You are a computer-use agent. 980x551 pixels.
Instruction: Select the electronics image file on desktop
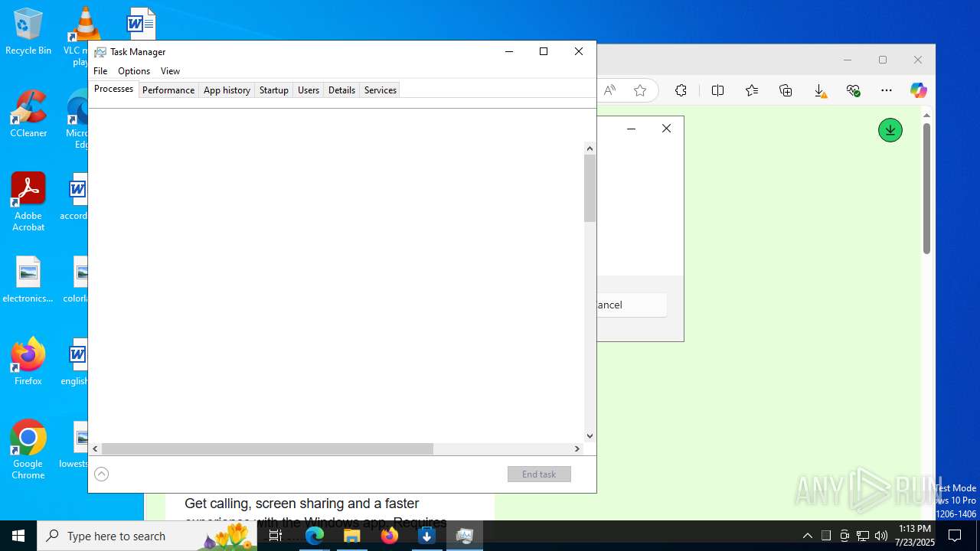(28, 280)
